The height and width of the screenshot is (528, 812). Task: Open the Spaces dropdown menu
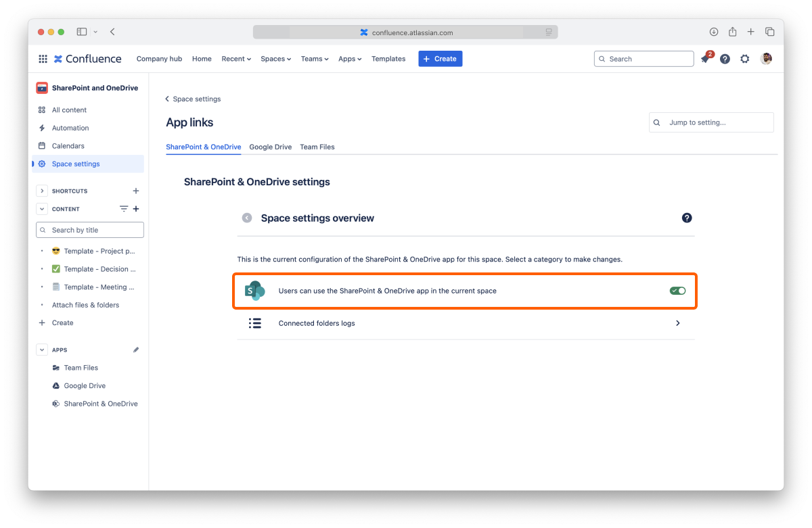[x=275, y=59]
